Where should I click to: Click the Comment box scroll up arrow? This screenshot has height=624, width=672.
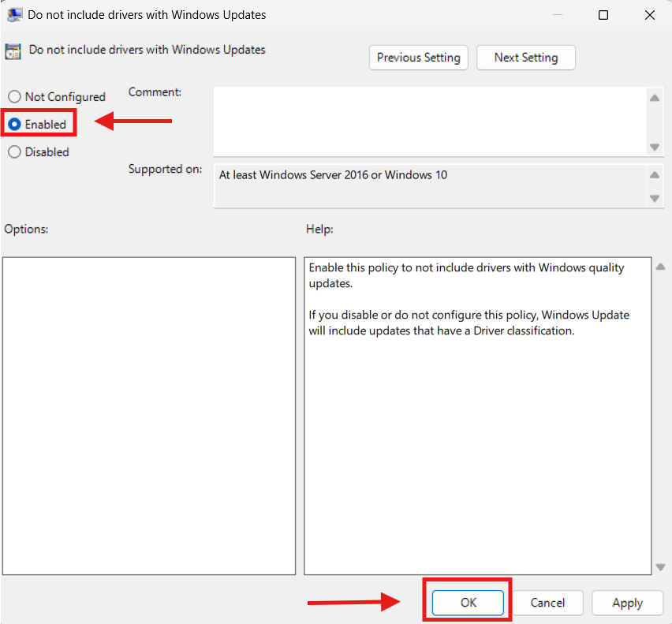click(655, 98)
